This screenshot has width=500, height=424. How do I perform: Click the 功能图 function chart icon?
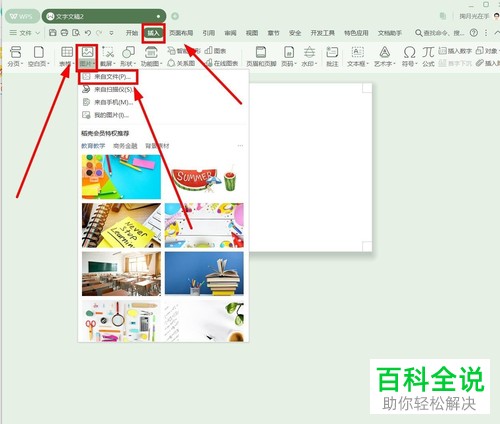pyautogui.click(x=151, y=52)
